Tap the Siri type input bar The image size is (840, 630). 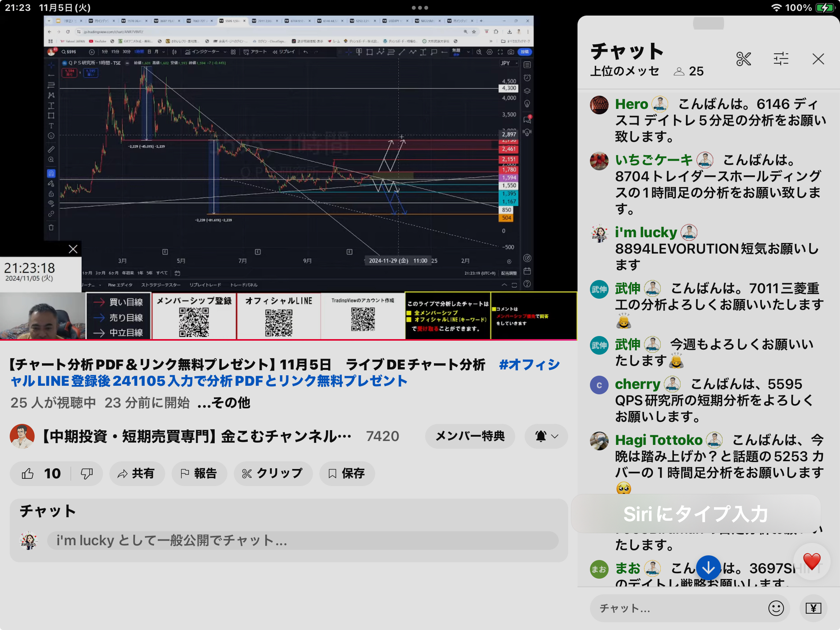[x=696, y=514]
